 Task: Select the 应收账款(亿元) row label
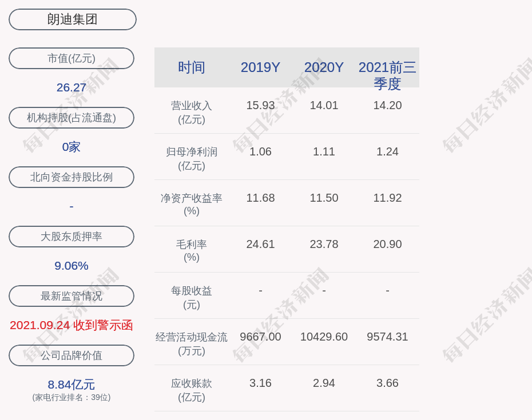(x=192, y=390)
